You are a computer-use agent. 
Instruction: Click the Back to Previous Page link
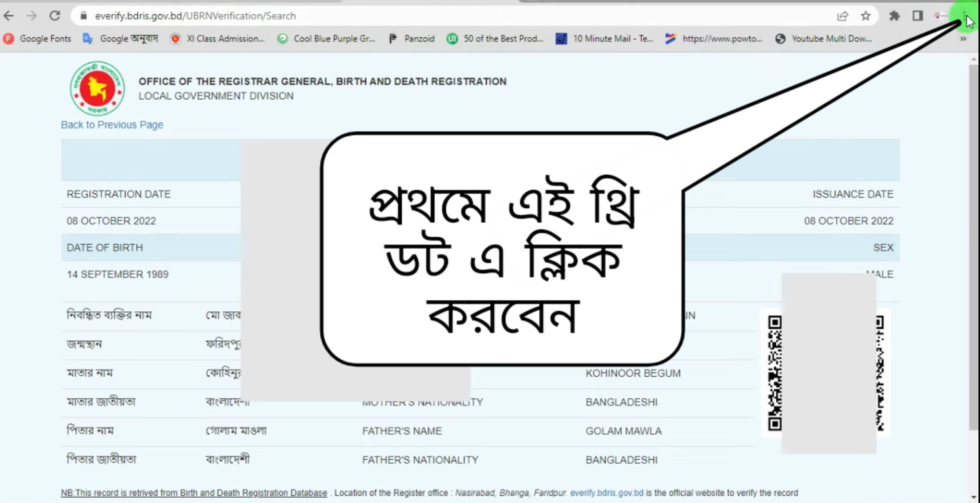[112, 124]
